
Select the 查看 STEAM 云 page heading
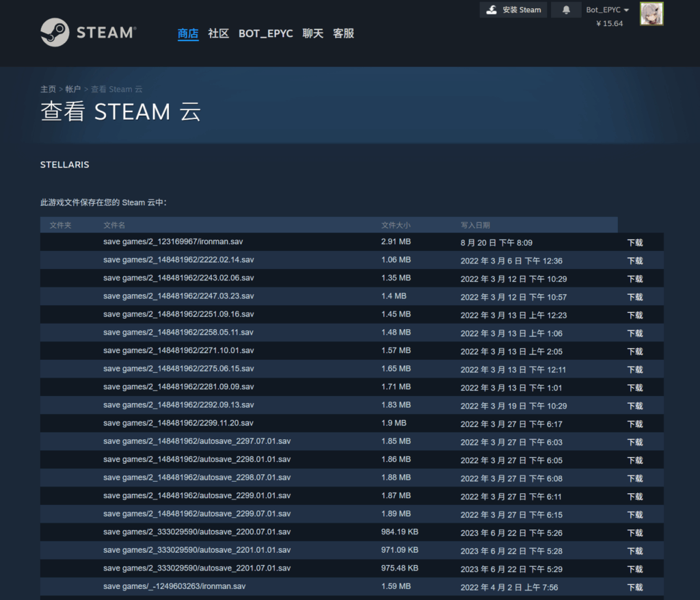coord(120,112)
